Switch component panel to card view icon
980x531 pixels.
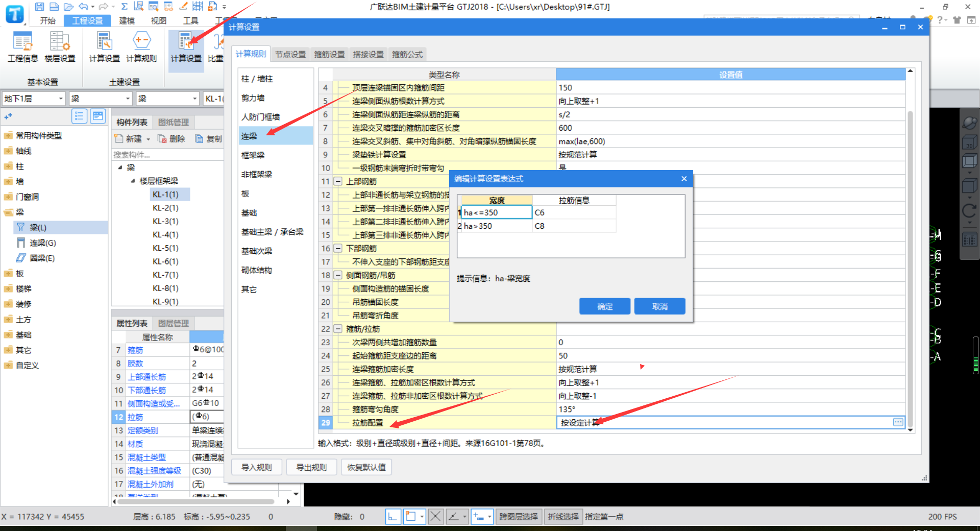97,116
